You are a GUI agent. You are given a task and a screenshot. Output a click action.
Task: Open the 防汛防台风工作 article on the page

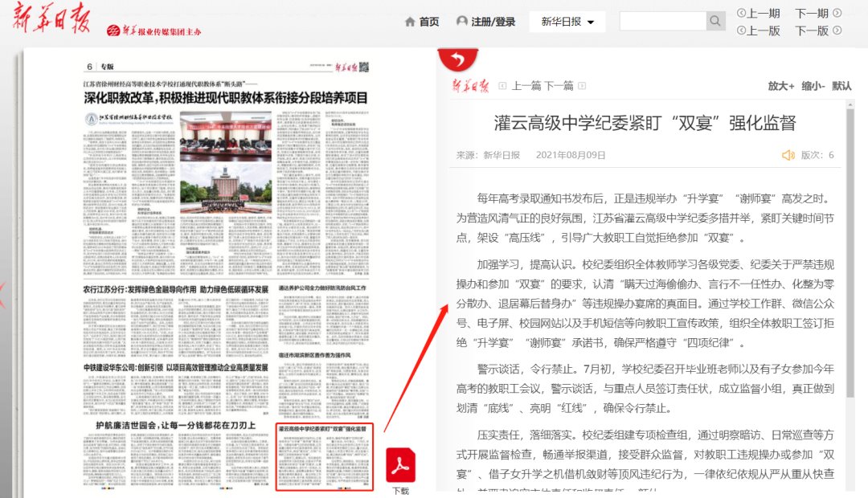tap(322, 288)
